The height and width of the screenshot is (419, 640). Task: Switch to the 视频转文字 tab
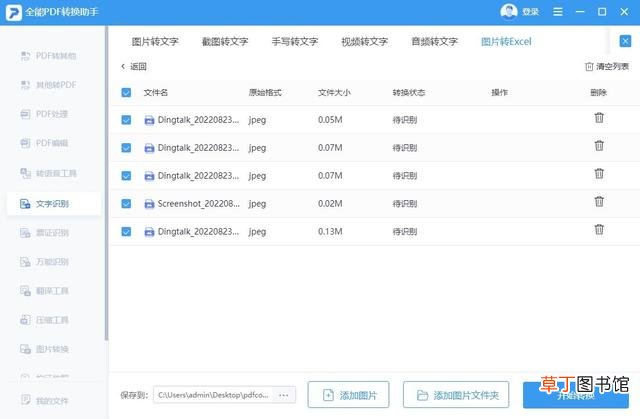364,42
